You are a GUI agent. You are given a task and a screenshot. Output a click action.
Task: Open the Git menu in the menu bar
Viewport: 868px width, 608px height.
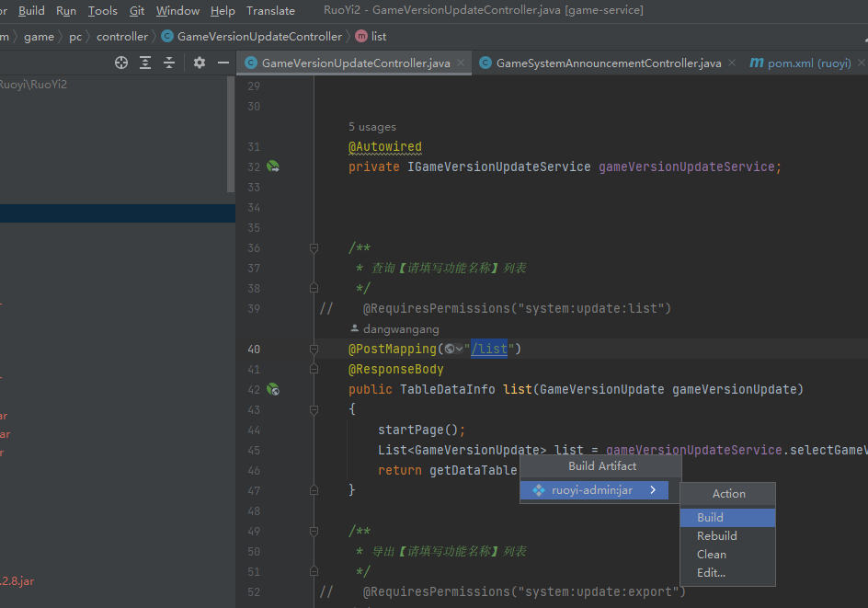137,11
